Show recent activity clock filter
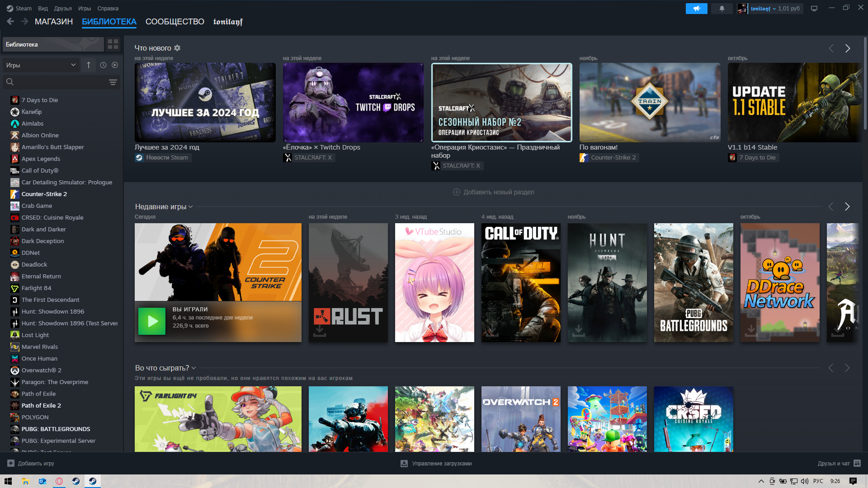Screen dimensions: 868x488 point(103,65)
